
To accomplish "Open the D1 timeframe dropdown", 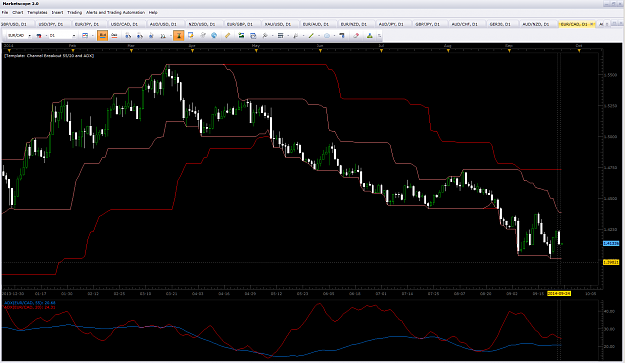I will [x=74, y=36].
